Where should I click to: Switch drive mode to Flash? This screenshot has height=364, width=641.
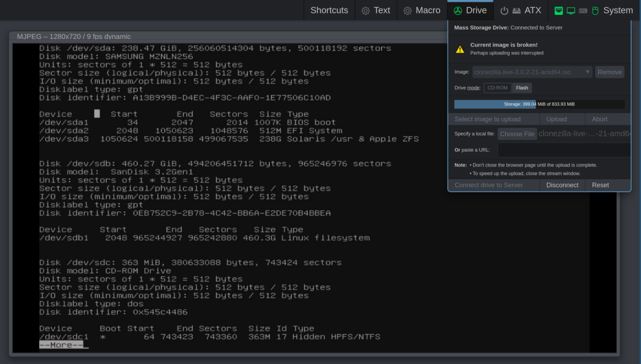coord(521,88)
